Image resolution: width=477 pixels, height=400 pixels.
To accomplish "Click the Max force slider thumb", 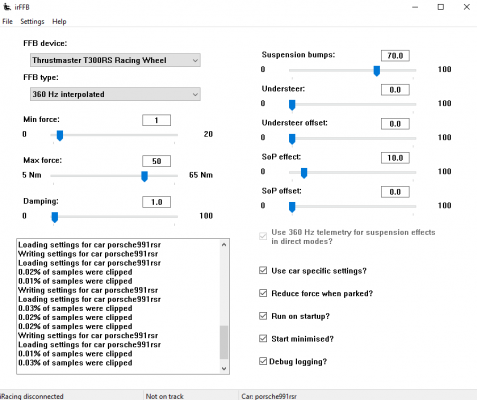I will 144,176.
